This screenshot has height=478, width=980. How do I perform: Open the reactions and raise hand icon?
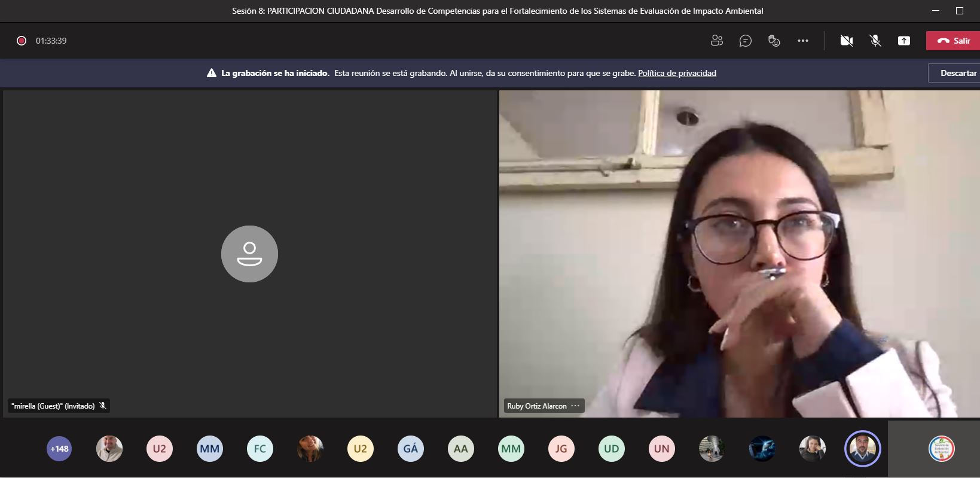tap(774, 41)
